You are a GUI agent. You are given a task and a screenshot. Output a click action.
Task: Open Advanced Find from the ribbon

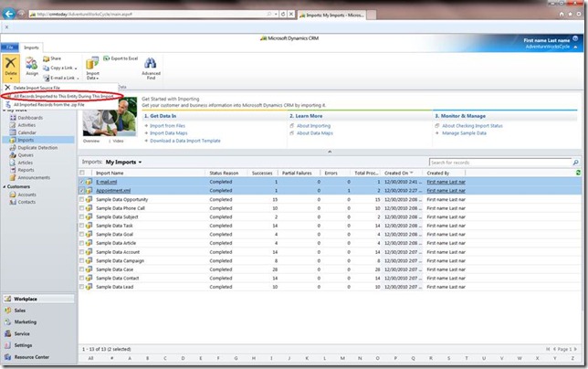point(151,68)
